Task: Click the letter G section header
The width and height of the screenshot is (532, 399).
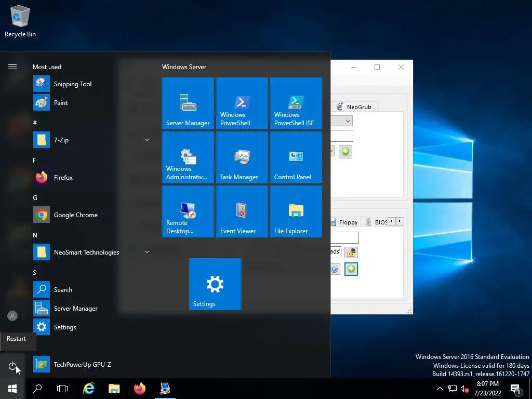Action: [x=35, y=197]
